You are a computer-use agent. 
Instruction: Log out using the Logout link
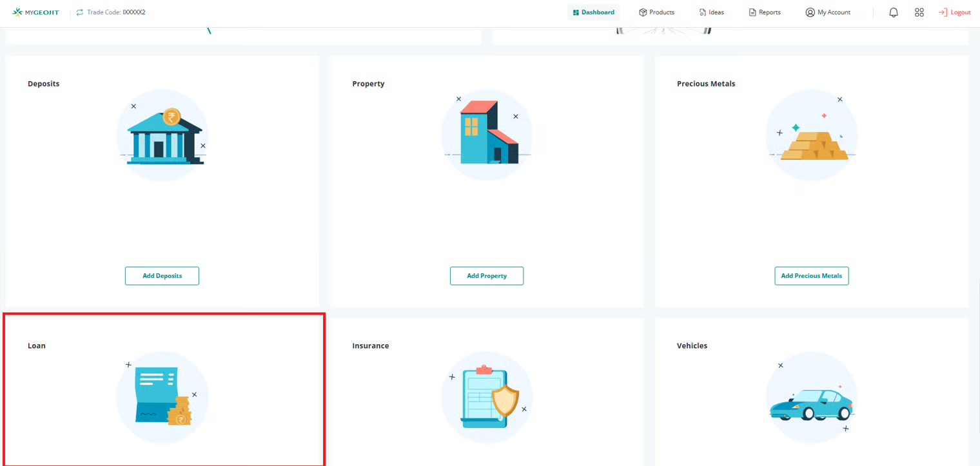coord(955,12)
